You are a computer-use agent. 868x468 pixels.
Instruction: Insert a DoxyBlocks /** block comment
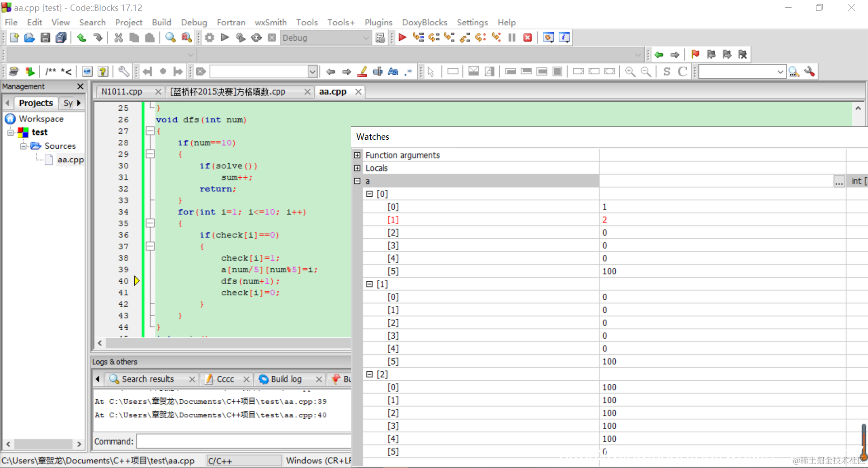(x=51, y=71)
